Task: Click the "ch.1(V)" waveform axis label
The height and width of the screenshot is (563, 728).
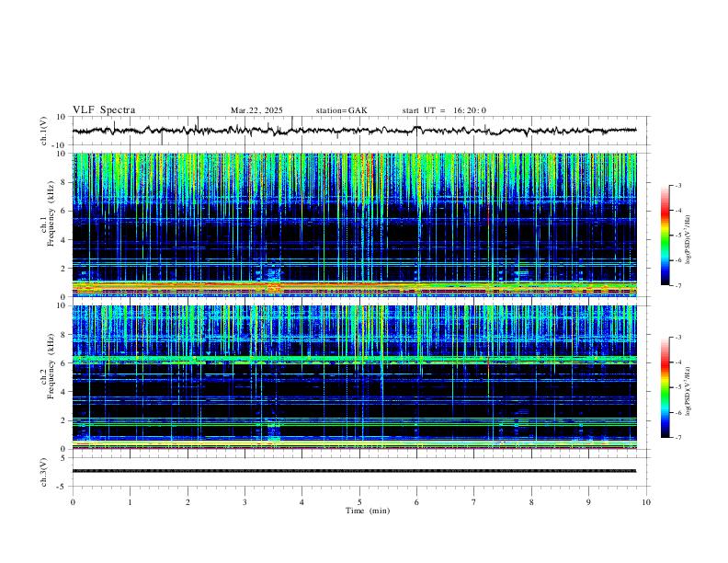Action: tap(44, 131)
